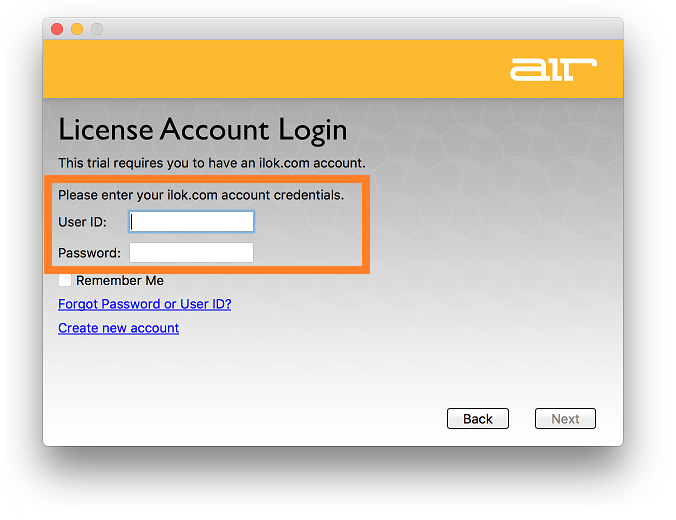The width and height of the screenshot is (676, 520).
Task: Click the "Password:" label
Action: tap(90, 253)
